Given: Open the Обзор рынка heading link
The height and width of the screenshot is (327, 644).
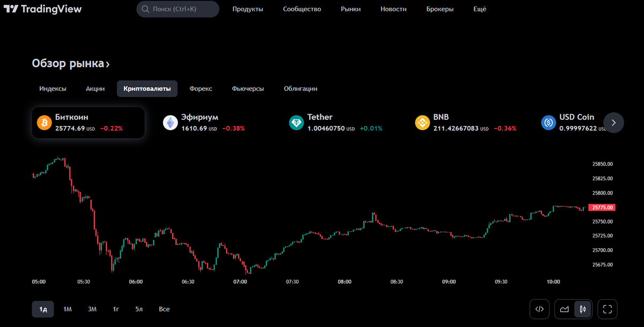Looking at the screenshot, I should (71, 64).
